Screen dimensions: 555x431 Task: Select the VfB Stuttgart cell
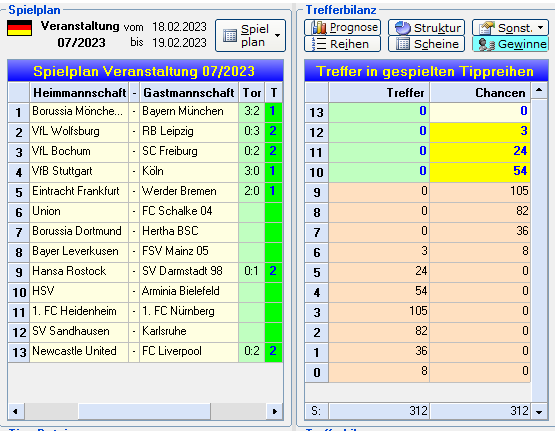pos(79,173)
